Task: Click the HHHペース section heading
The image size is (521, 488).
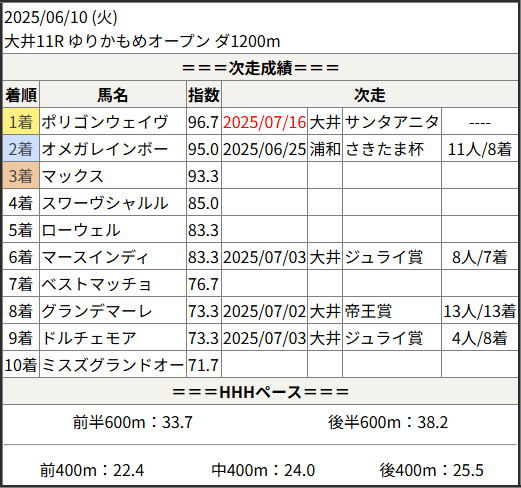Action: [260, 392]
